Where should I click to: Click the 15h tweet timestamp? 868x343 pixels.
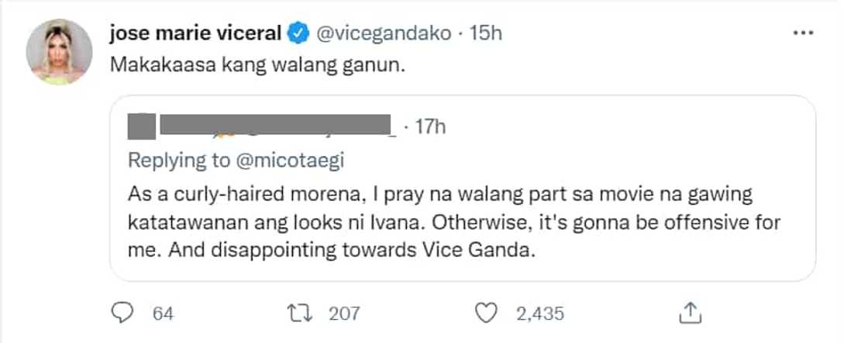click(486, 33)
